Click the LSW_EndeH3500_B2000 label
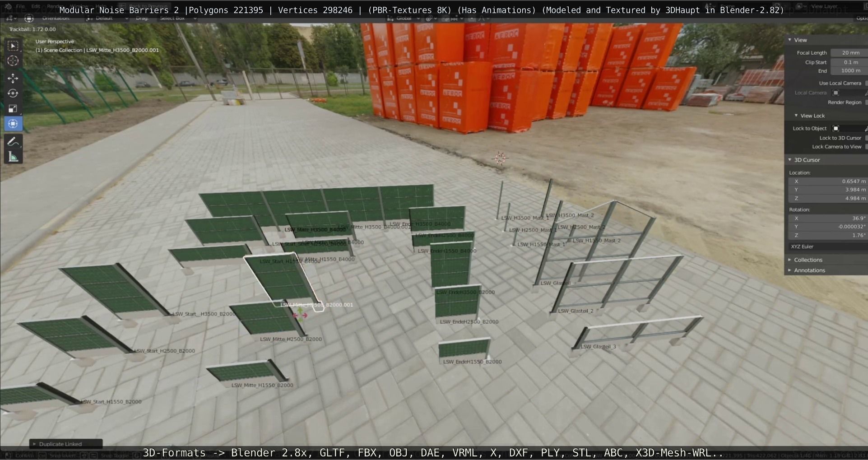This screenshot has height=460, width=868. (465, 293)
